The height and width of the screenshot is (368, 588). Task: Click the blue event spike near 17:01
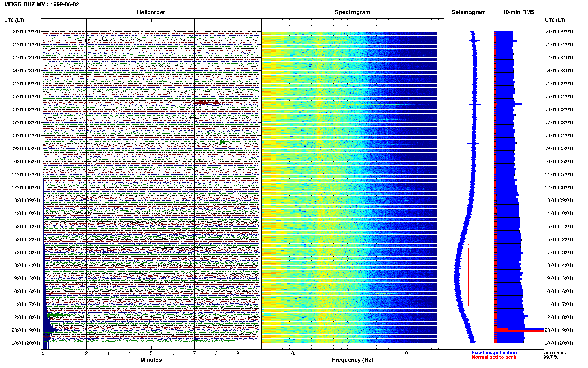[104, 252]
